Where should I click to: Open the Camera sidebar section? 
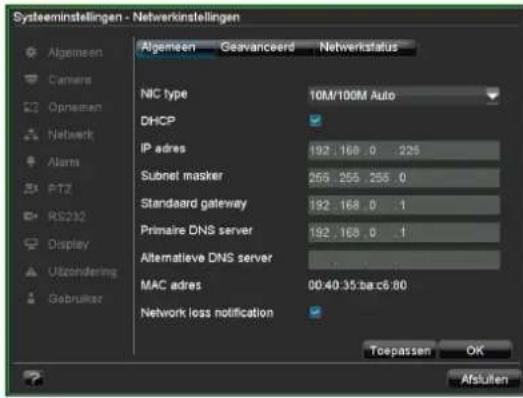70,80
